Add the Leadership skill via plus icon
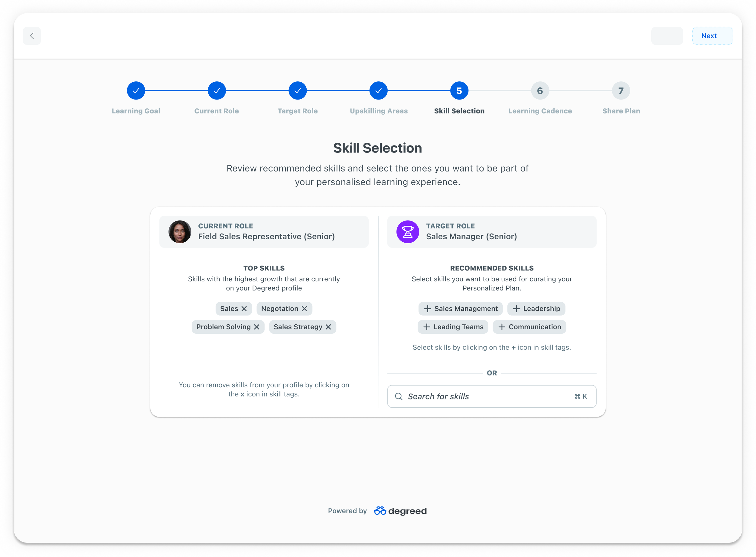Screen dimensions: 756x557 (x=516, y=309)
